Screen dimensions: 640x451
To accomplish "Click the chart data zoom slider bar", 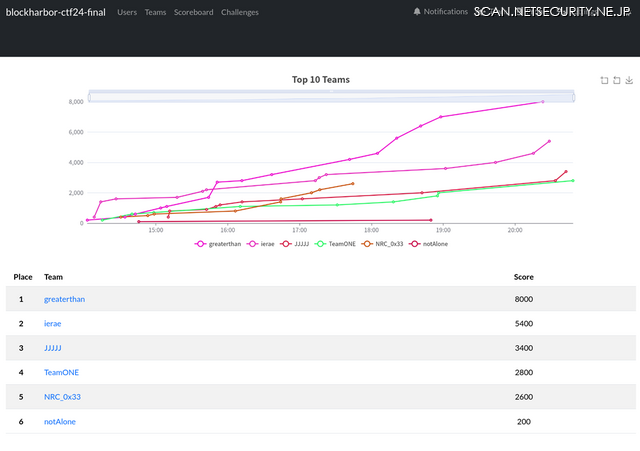I will pyautogui.click(x=330, y=95).
